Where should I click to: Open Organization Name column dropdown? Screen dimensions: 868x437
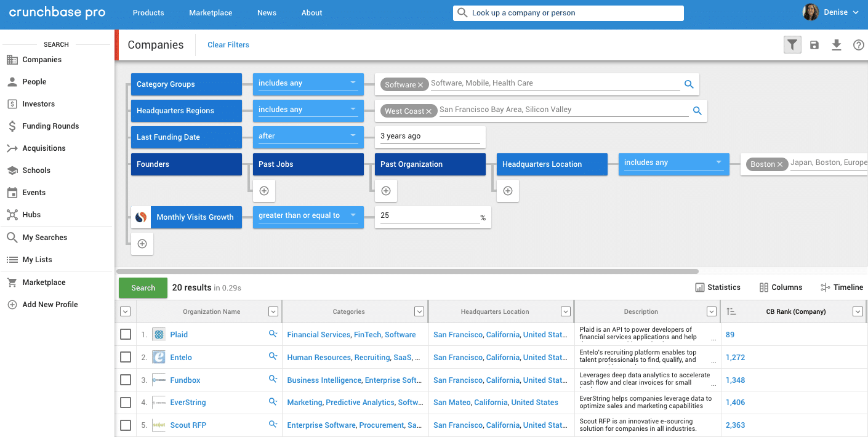[273, 311]
